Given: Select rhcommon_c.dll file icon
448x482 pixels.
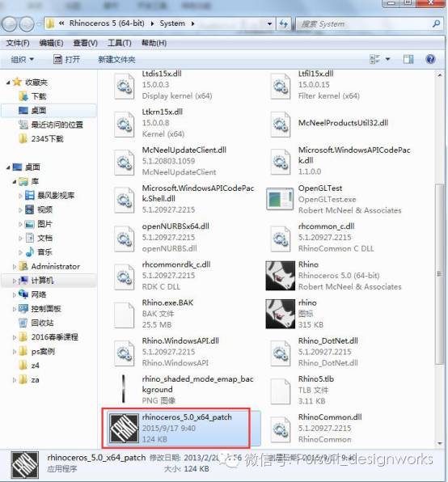Looking at the screenshot, I should click(x=281, y=239).
